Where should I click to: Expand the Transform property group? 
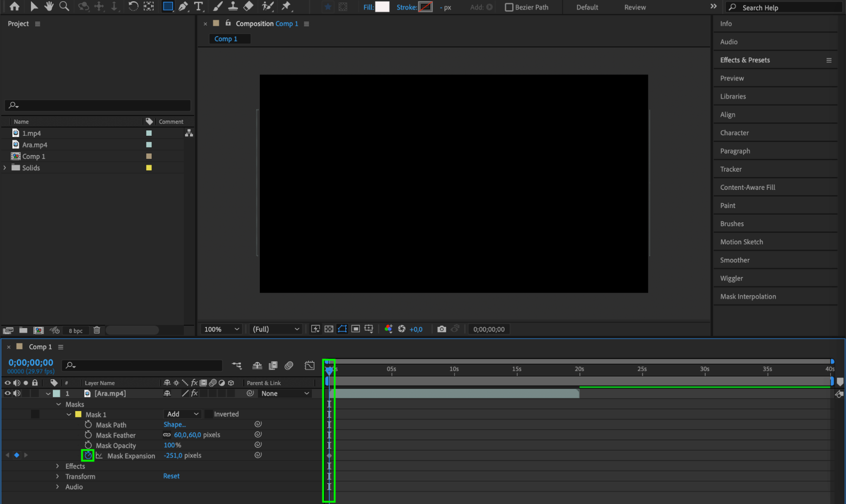58,476
